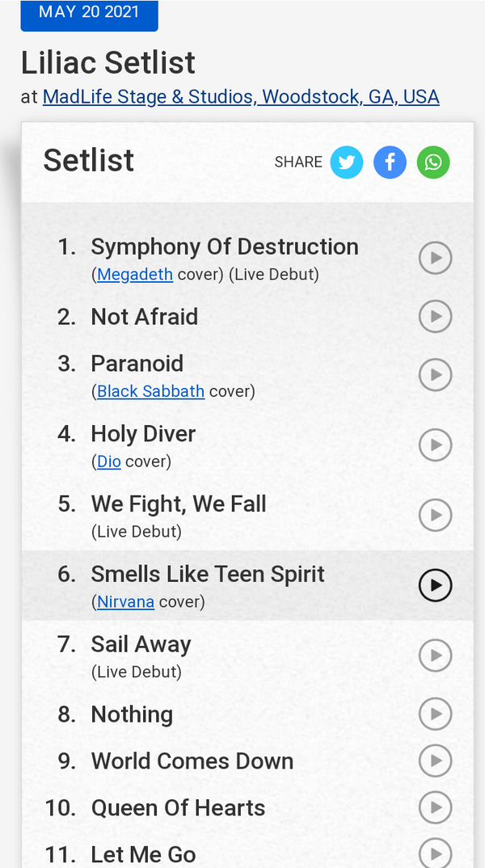The height and width of the screenshot is (868, 485).
Task: Play World Comes Down
Action: [x=435, y=761]
